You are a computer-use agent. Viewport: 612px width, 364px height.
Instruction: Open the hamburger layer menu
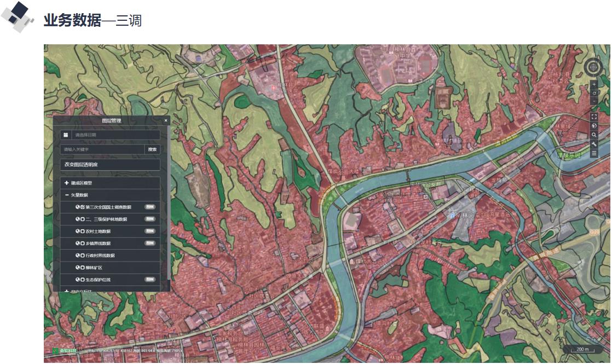[x=594, y=154]
